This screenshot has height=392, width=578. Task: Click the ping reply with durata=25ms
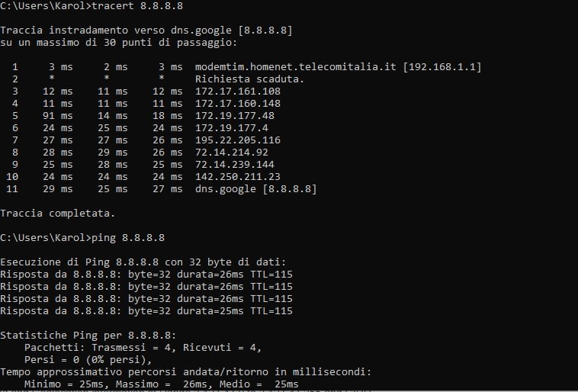pos(146,310)
